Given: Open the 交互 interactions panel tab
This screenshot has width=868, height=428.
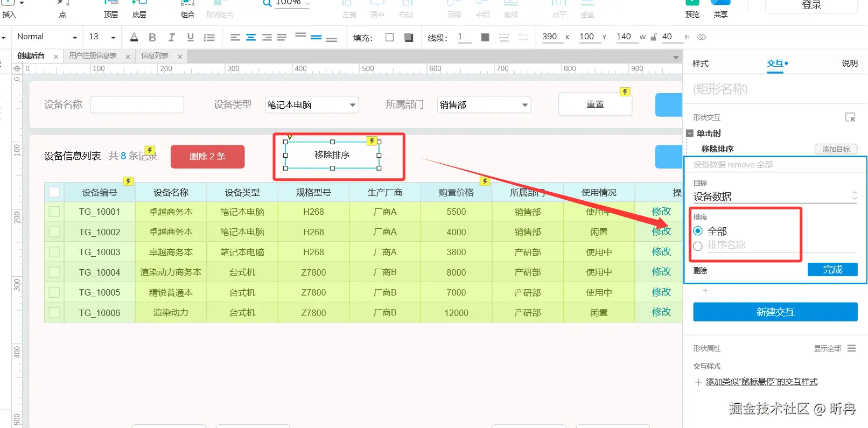Looking at the screenshot, I should pos(775,64).
